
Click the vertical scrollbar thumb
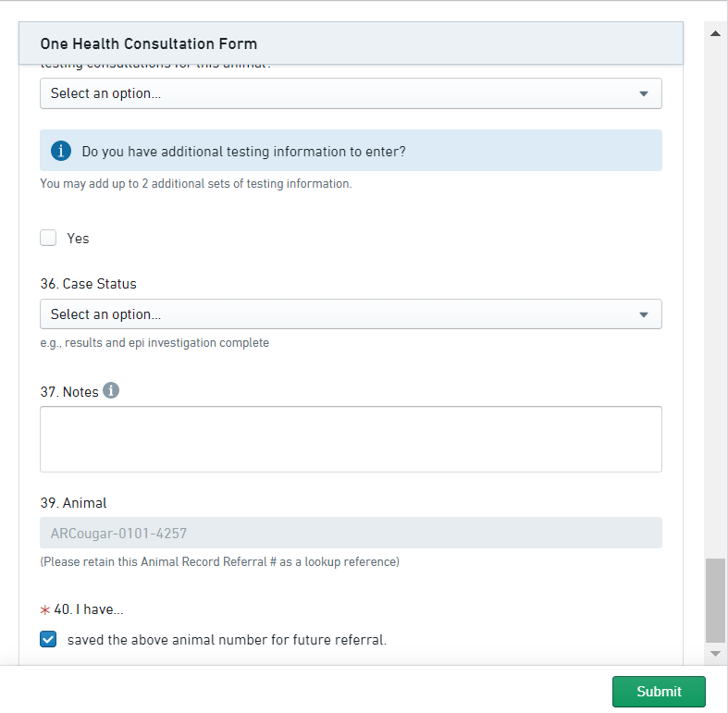pos(715,600)
